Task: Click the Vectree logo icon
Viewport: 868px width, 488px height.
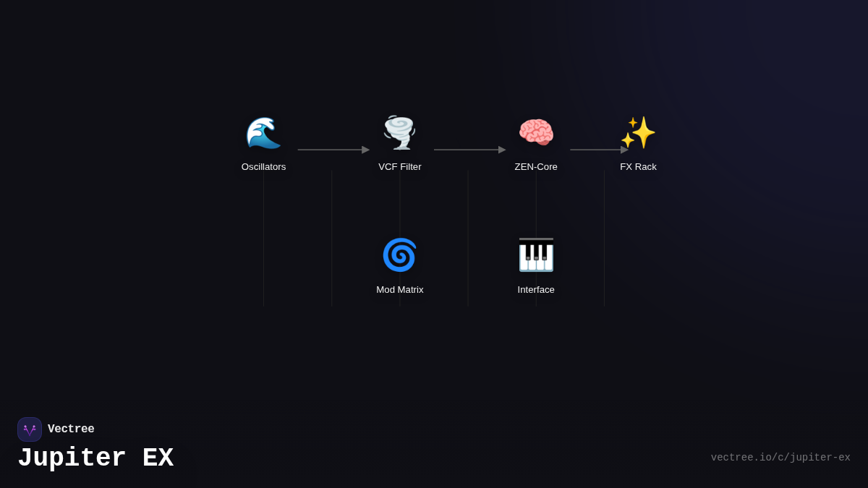Action: [30, 429]
